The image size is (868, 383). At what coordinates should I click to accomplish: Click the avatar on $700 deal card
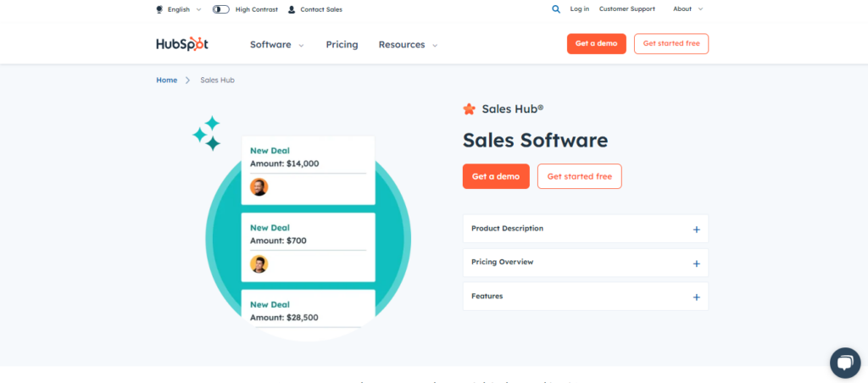[x=259, y=264]
